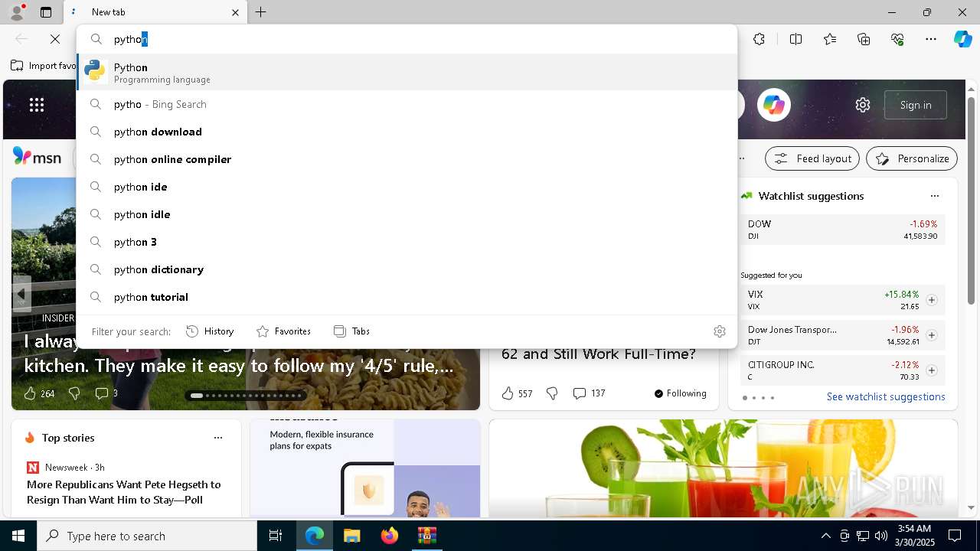The height and width of the screenshot is (551, 980).
Task: Open the Edge profile icon
Action: pyautogui.click(x=16, y=12)
